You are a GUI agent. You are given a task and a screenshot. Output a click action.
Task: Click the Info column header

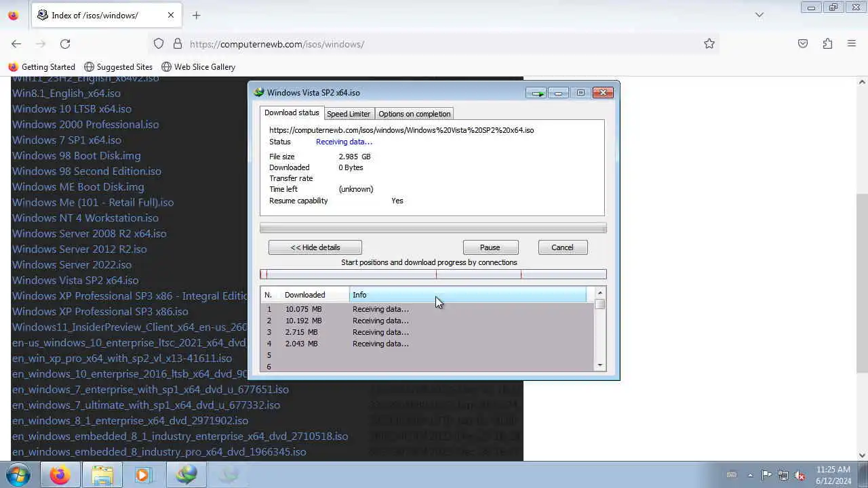468,295
